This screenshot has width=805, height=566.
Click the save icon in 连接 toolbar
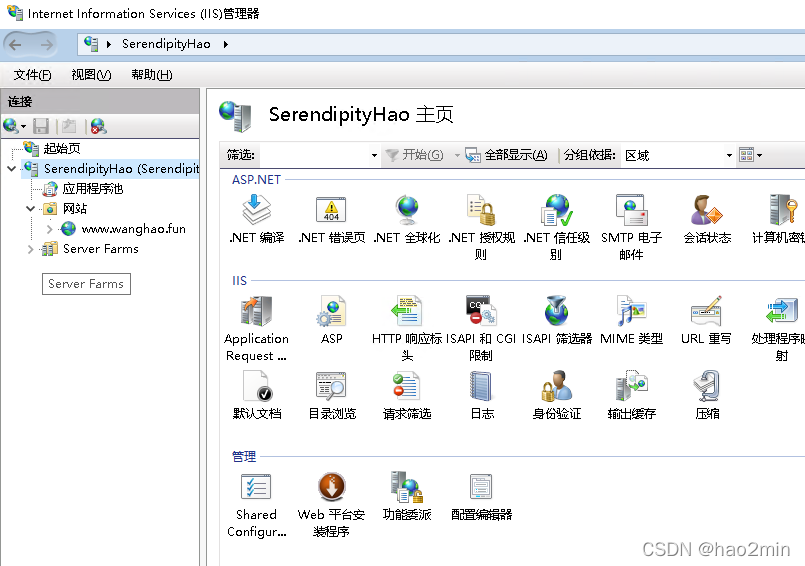pos(41,126)
